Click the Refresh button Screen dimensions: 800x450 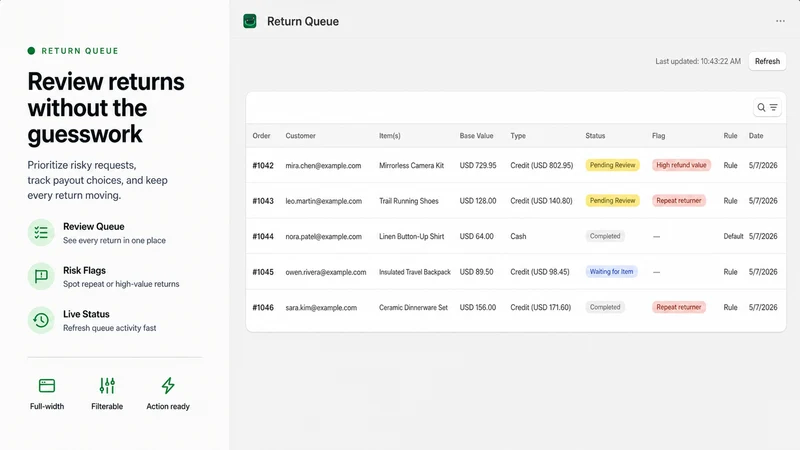click(767, 61)
